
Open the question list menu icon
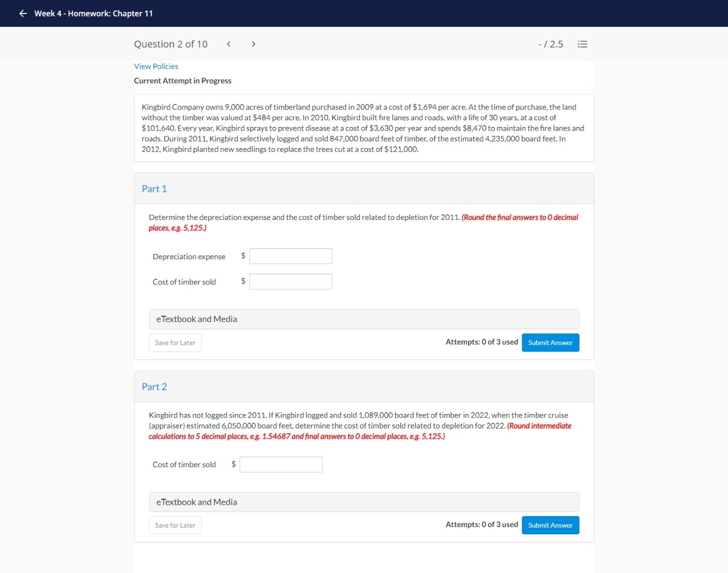click(x=582, y=44)
